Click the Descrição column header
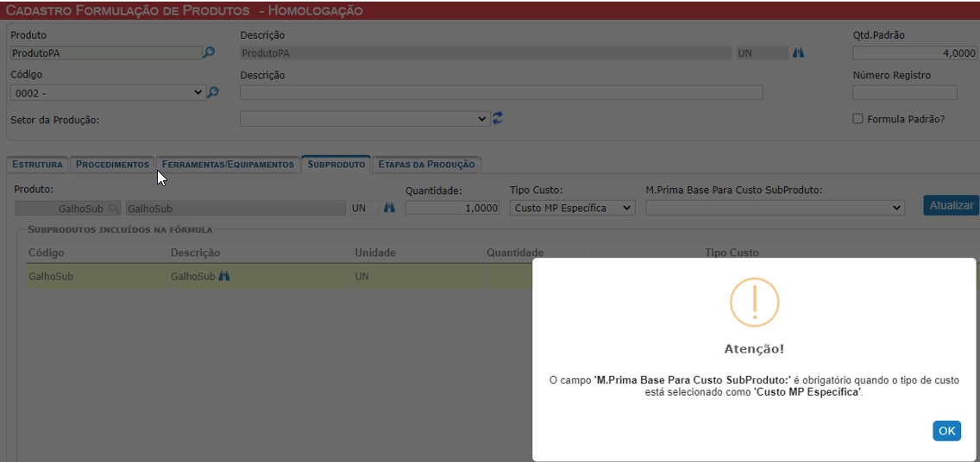 click(x=196, y=253)
